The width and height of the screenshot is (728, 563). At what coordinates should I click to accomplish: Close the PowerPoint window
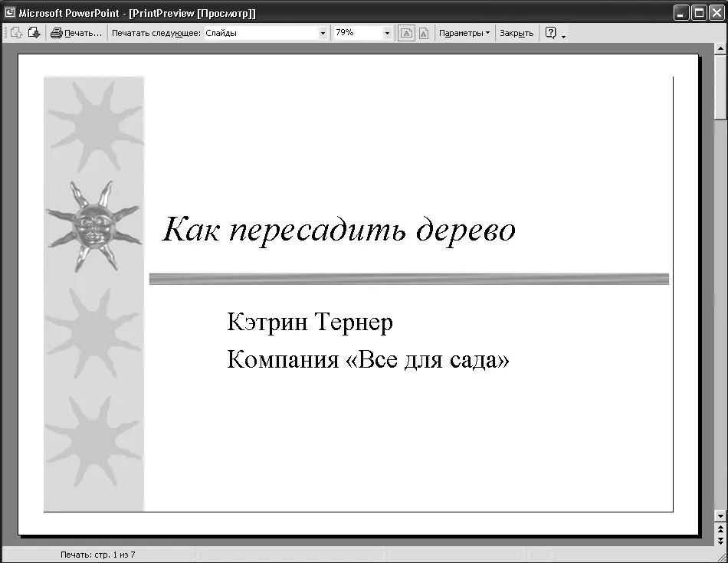point(717,12)
